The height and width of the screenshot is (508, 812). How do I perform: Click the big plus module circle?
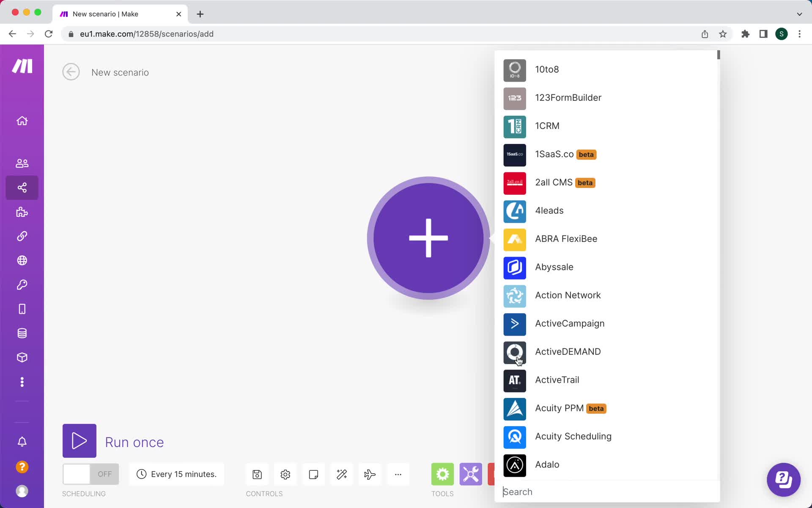click(428, 238)
